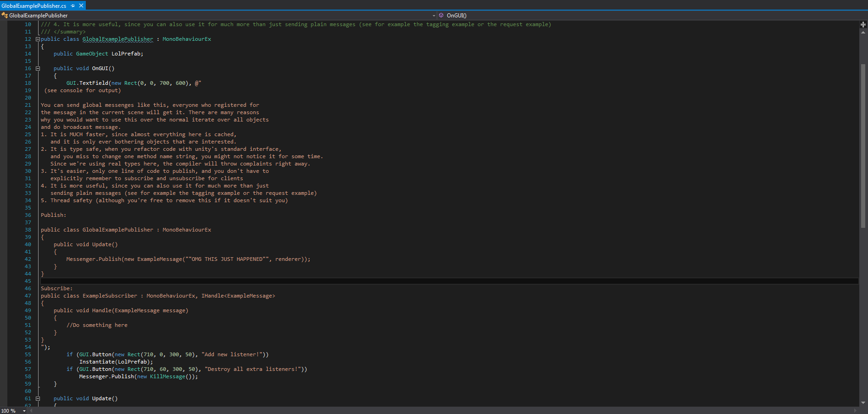This screenshot has height=414, width=868.
Task: Click the horizontal scrollbar right arrow
Action: 856,411
